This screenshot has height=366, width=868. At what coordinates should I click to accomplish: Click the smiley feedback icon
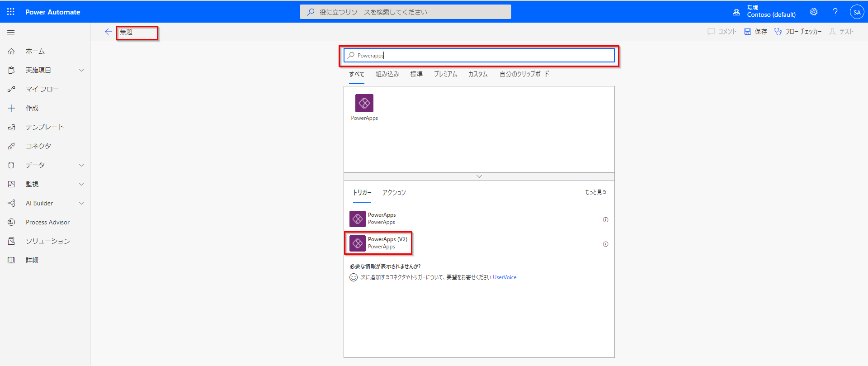pyautogui.click(x=354, y=277)
